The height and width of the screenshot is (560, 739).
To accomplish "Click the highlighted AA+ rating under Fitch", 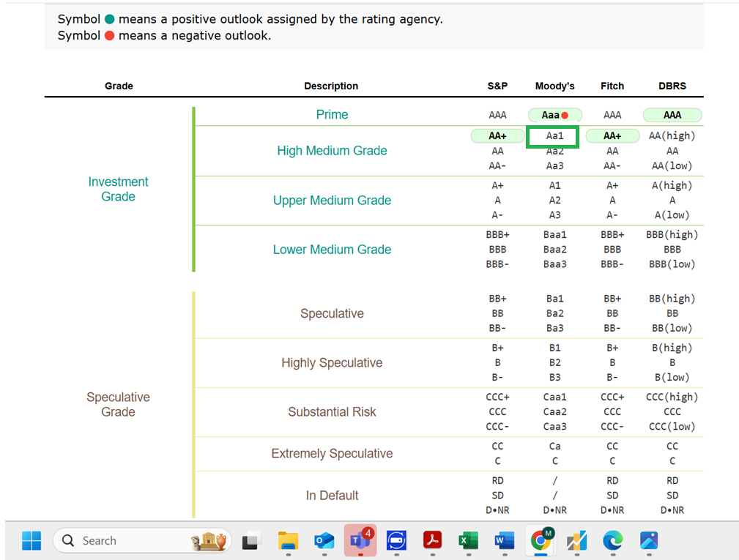I will click(x=612, y=135).
